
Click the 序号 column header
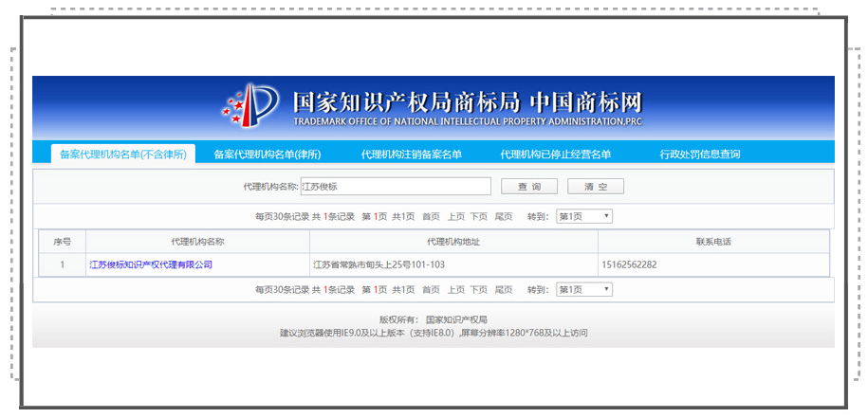pyautogui.click(x=62, y=242)
